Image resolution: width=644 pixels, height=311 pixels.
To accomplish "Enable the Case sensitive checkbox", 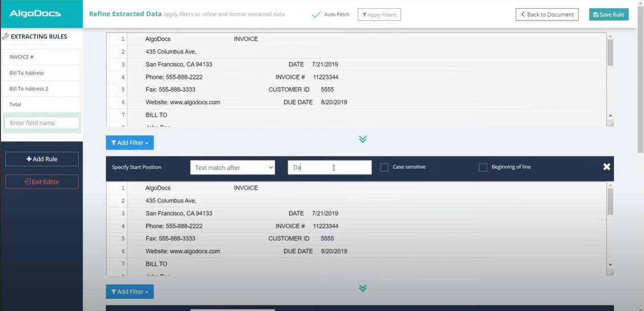I will (384, 167).
